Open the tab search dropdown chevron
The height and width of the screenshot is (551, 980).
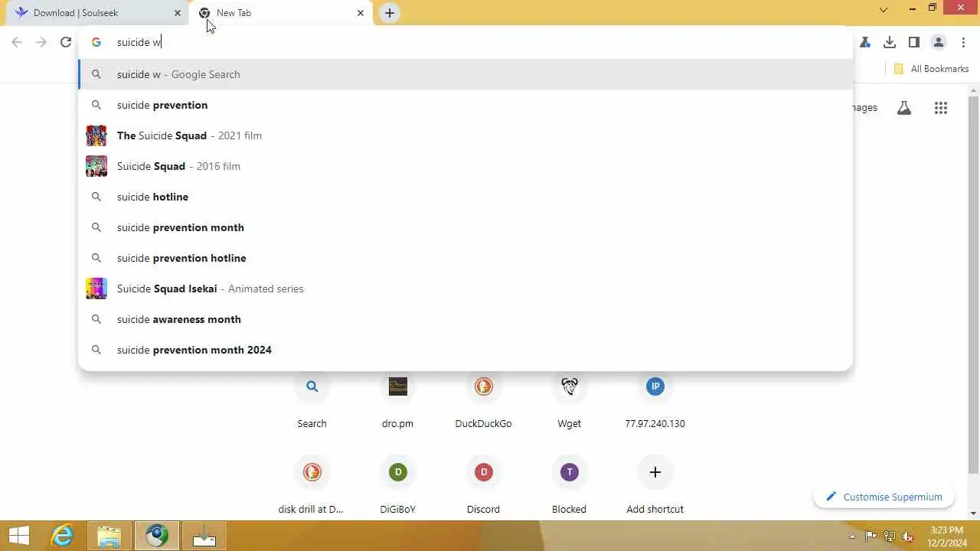(884, 10)
